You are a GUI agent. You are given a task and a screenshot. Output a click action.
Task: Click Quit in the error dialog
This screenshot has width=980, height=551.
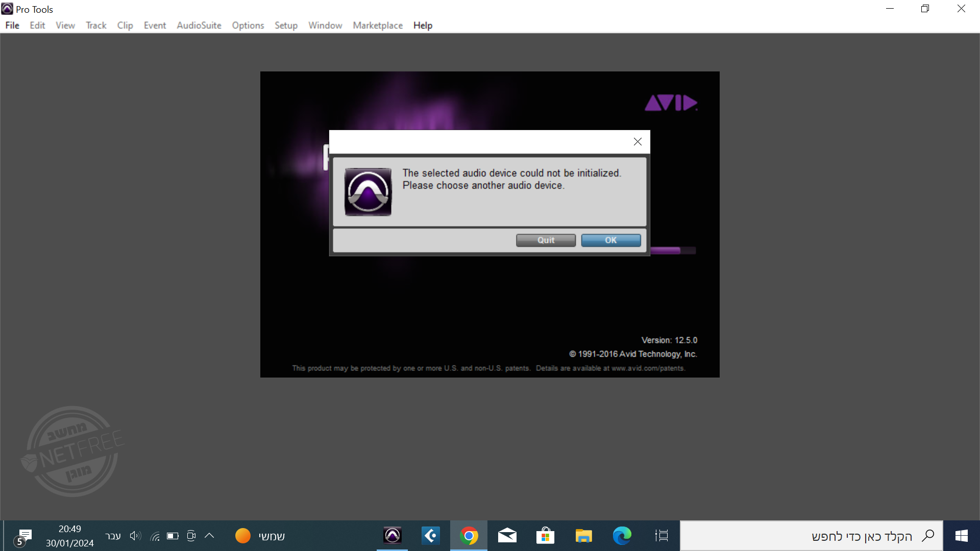(x=546, y=240)
